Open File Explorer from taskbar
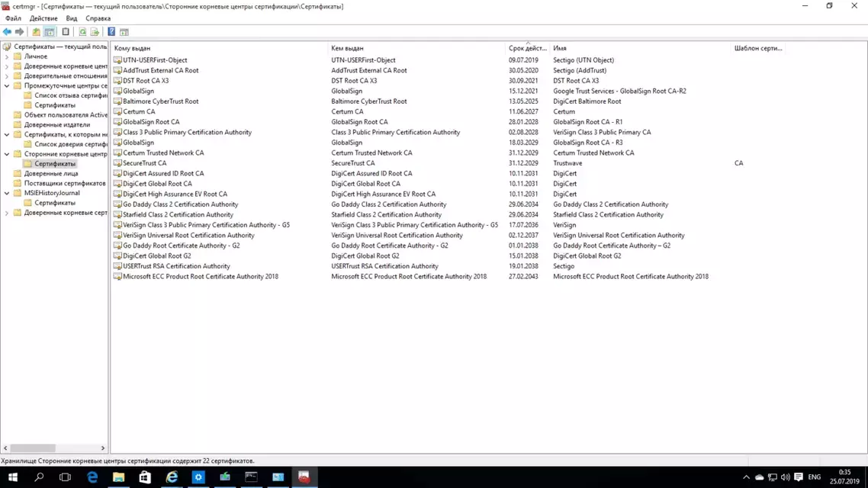Screen dimensions: 868x488 click(x=118, y=477)
